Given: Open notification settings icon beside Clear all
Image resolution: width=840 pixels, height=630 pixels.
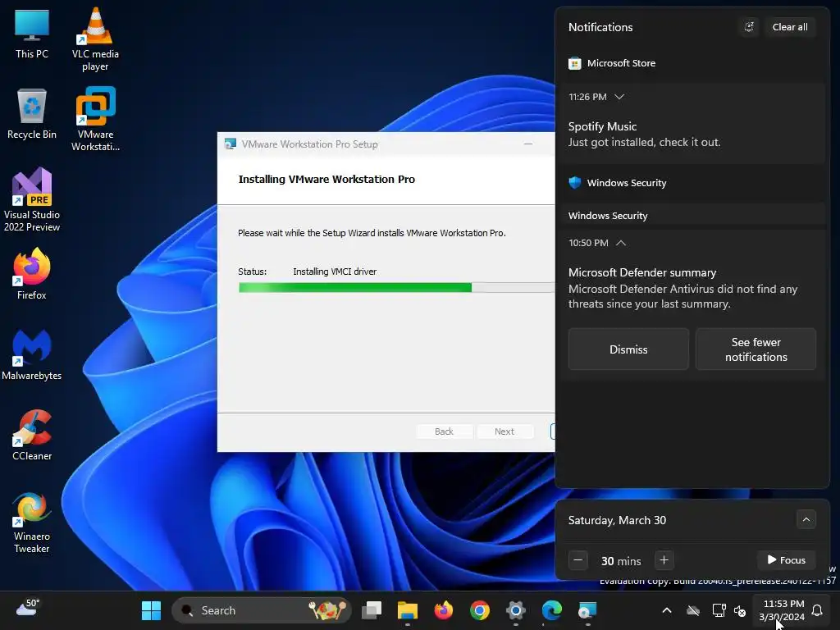Looking at the screenshot, I should [749, 27].
